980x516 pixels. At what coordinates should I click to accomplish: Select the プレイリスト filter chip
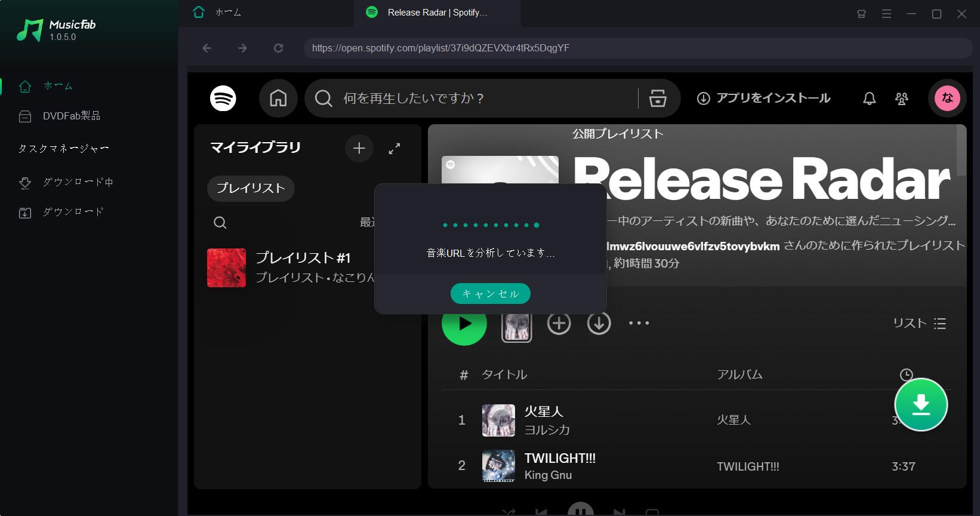251,188
